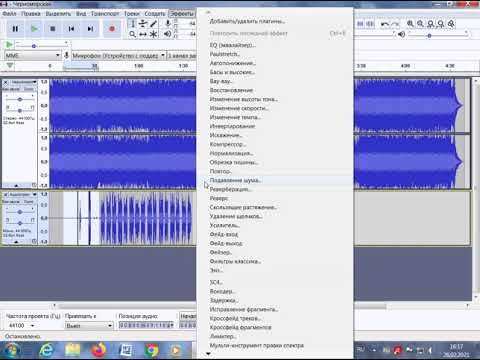Click the microphone icon beside recording device dropdown
Viewport: 480px width, 360px height.
coord(66,55)
